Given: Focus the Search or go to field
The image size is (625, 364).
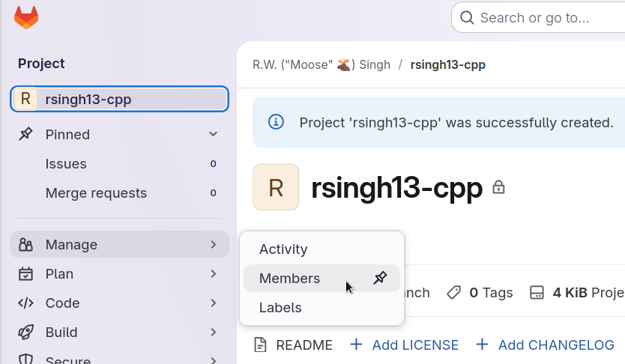Looking at the screenshot, I should coord(538,17).
